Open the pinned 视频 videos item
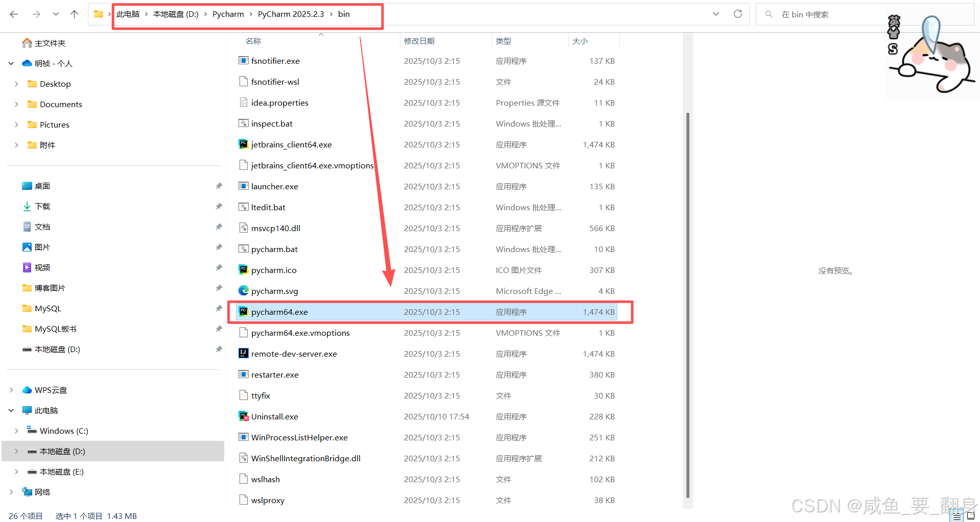Viewport: 980px width, 522px height. 42,267
